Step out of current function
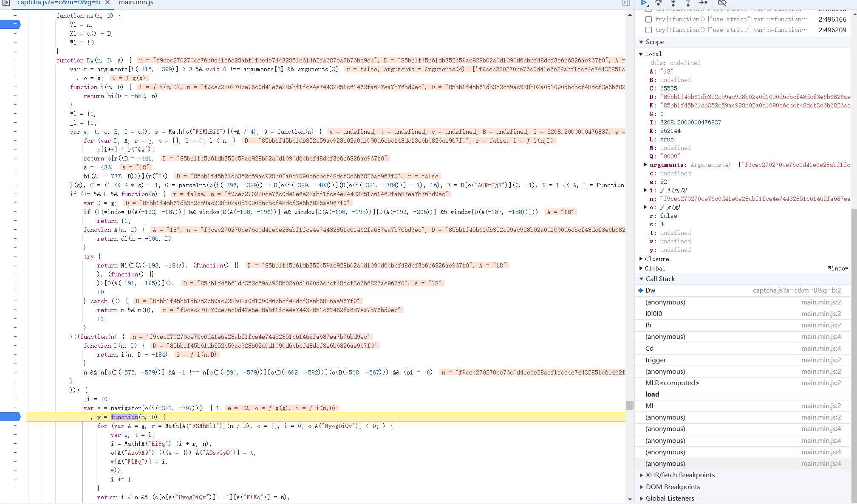 (687, 3)
